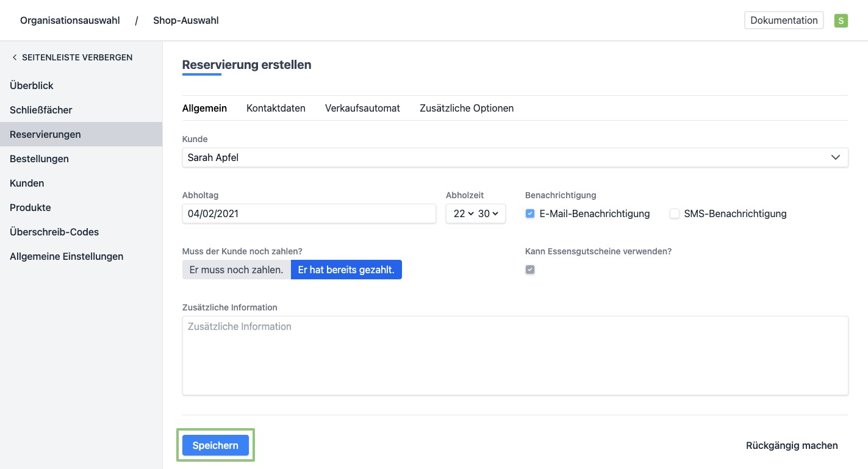The image size is (868, 469).
Task: Open the Dokumentation link
Action: 784,20
